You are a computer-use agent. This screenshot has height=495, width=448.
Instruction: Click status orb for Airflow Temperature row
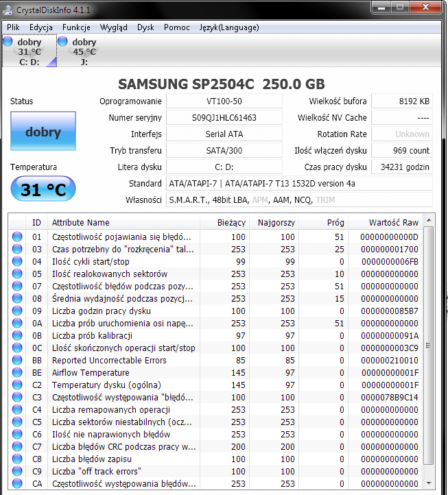[17, 372]
